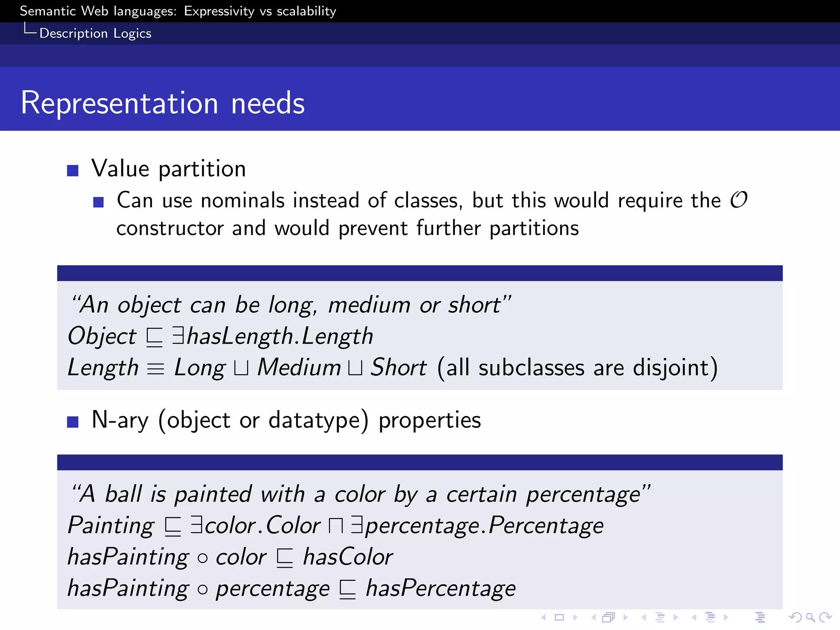
Task: Click the 'Can use nominals instead of classes' sub-bullet
Action: (x=432, y=201)
